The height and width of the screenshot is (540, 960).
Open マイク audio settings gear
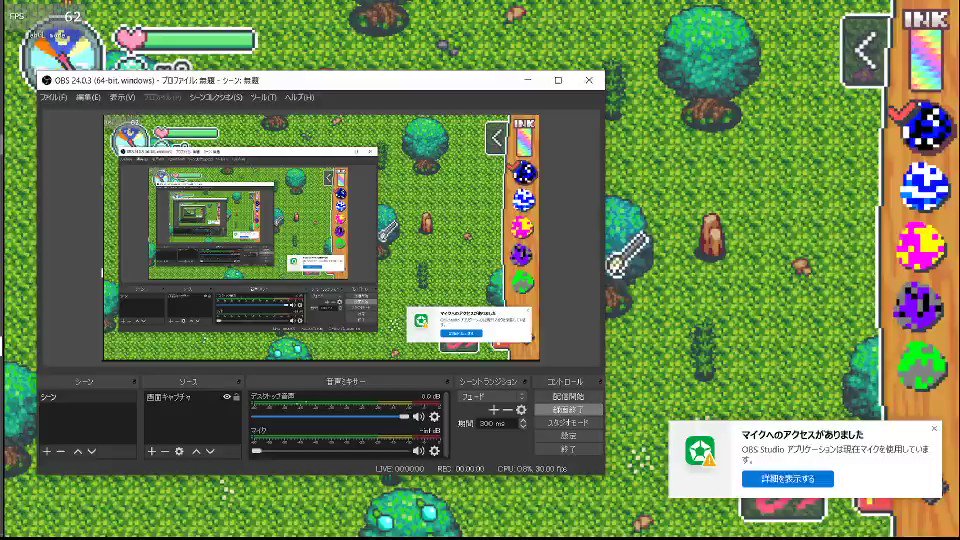(x=434, y=451)
